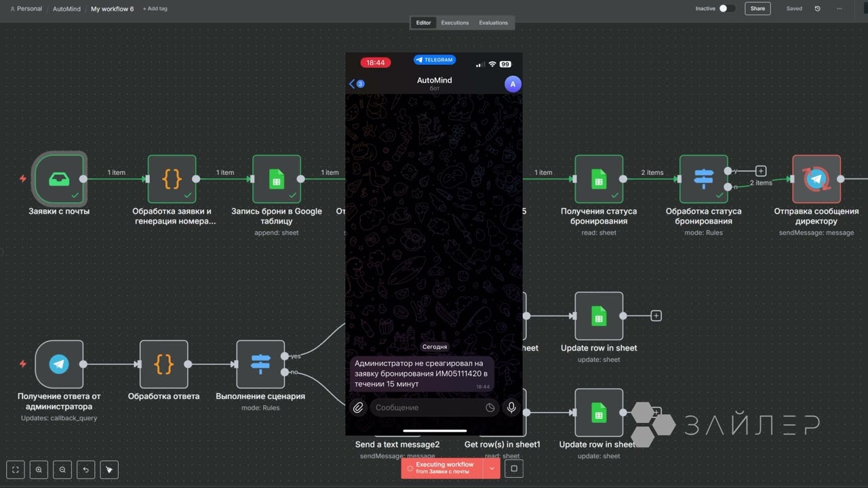Open workflow version history clock icon

coord(817,9)
